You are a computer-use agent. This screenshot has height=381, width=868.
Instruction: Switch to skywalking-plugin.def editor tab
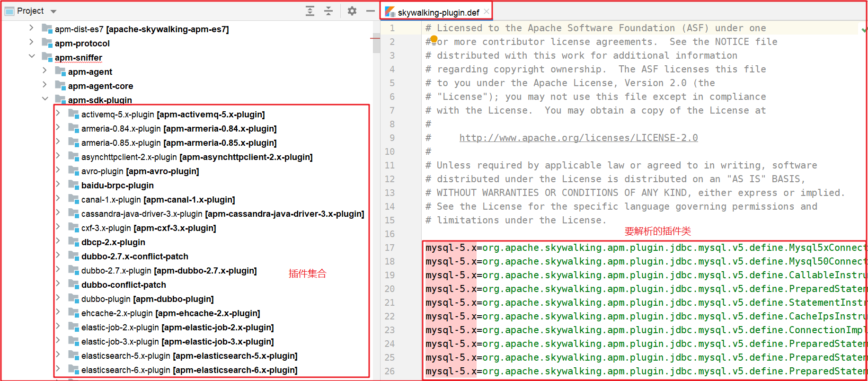(438, 12)
